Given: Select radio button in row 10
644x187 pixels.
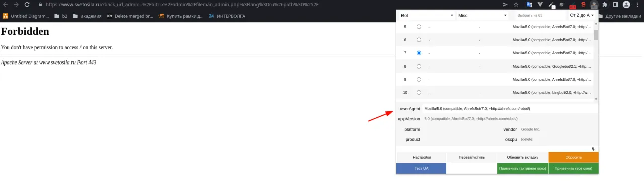Looking at the screenshot, I should click(419, 92).
